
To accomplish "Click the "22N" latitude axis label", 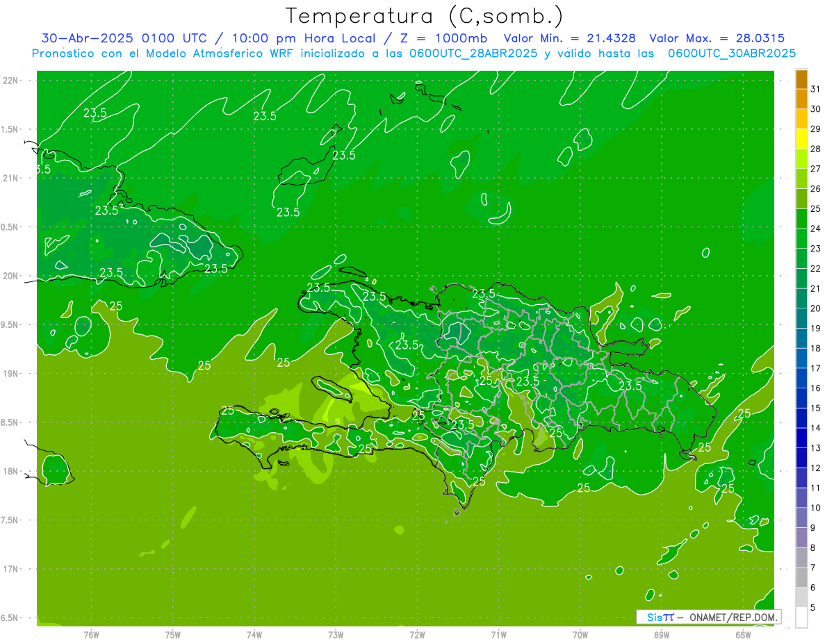I will [11, 81].
